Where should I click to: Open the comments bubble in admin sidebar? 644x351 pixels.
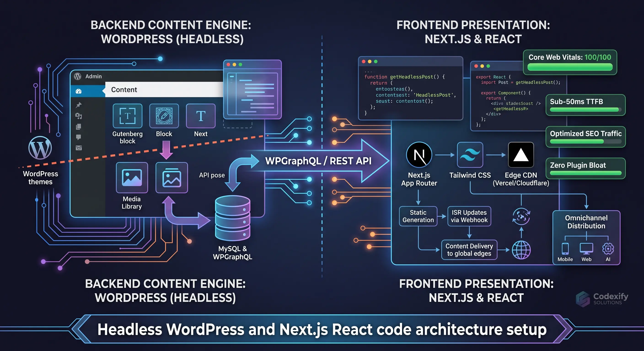click(x=78, y=137)
